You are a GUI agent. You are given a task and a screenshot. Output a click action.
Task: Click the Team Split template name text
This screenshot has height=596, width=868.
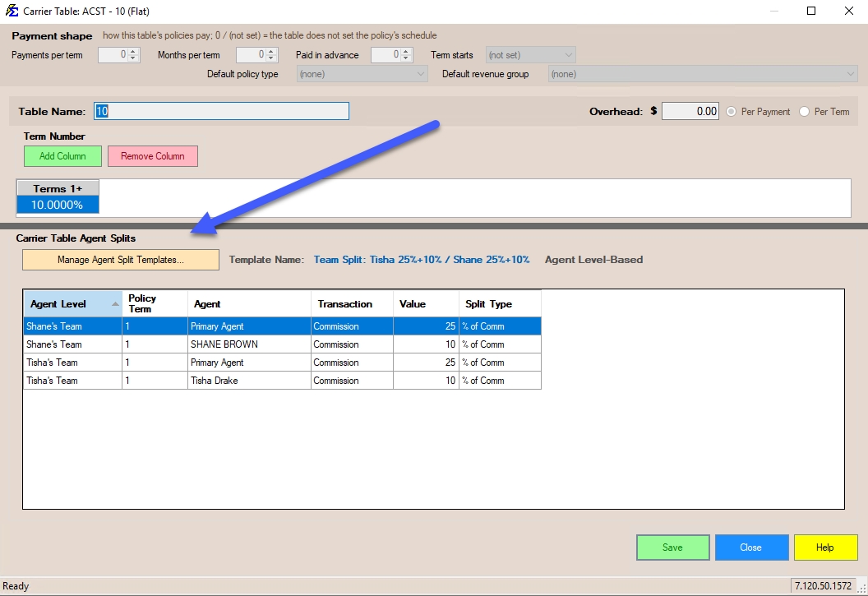click(422, 260)
